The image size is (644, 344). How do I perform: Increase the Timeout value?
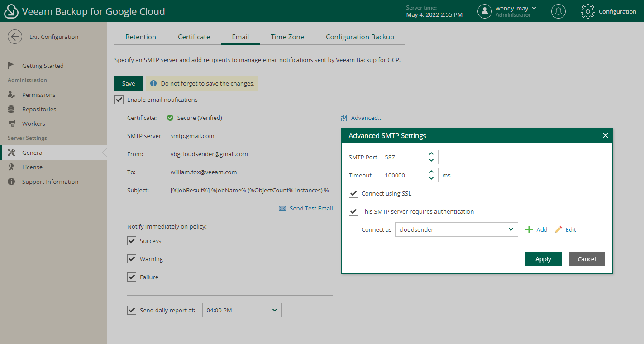pyautogui.click(x=431, y=172)
